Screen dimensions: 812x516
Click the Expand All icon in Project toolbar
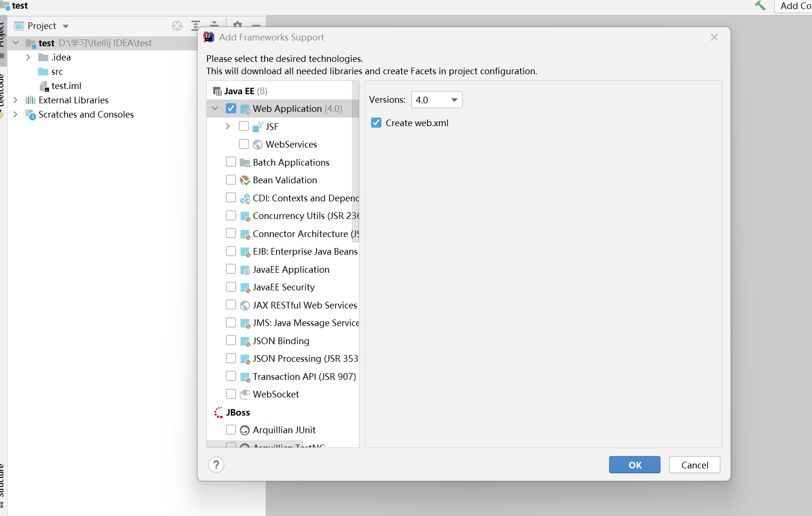click(x=195, y=26)
